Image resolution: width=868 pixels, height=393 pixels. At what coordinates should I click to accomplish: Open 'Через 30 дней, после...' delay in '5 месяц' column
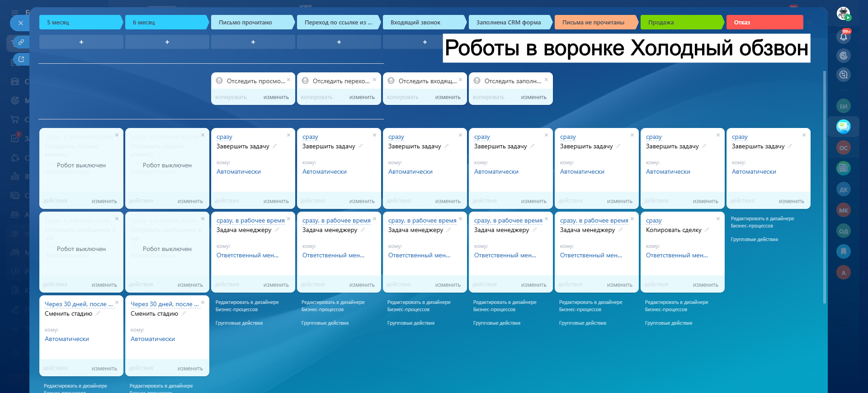tap(79, 304)
